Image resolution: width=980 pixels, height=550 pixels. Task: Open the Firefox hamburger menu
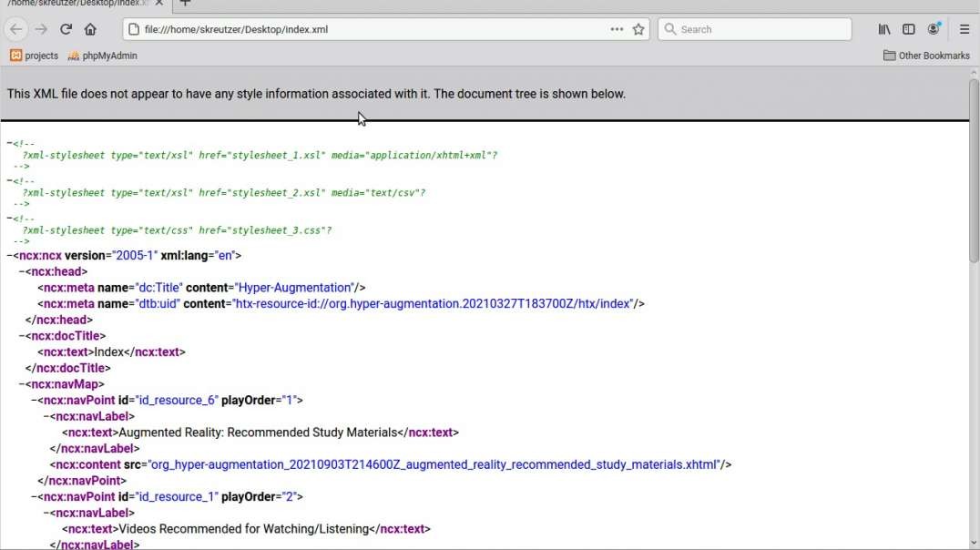[965, 28]
